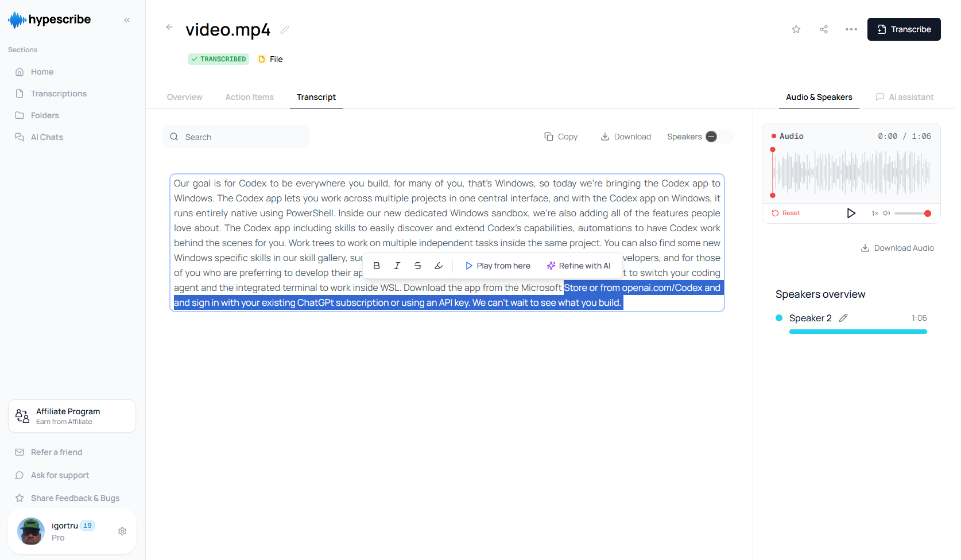Toggle the Speakers switch
Image resolution: width=961 pixels, height=560 pixels.
(718, 137)
